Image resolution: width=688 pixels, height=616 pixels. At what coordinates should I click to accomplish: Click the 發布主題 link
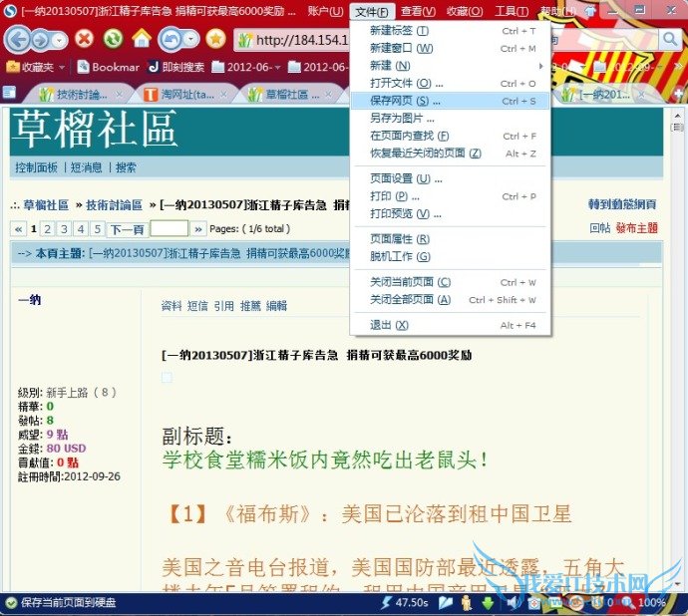[x=636, y=227]
